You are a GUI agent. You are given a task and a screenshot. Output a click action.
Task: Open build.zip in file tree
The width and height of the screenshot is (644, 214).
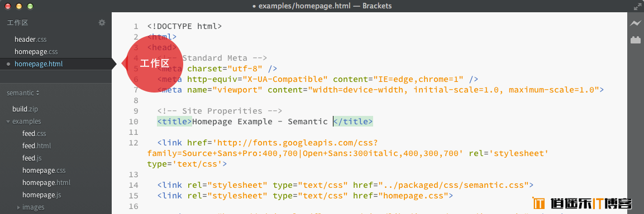[25, 109]
